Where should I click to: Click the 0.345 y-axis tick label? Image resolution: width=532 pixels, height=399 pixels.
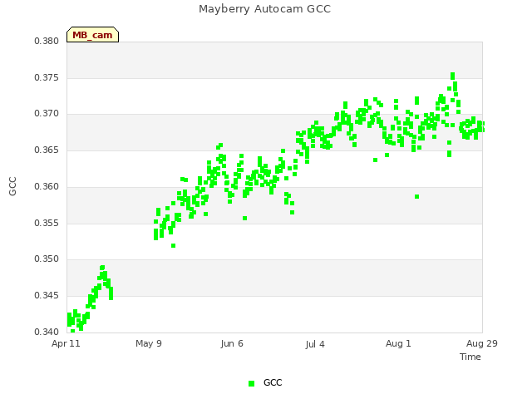47,296
